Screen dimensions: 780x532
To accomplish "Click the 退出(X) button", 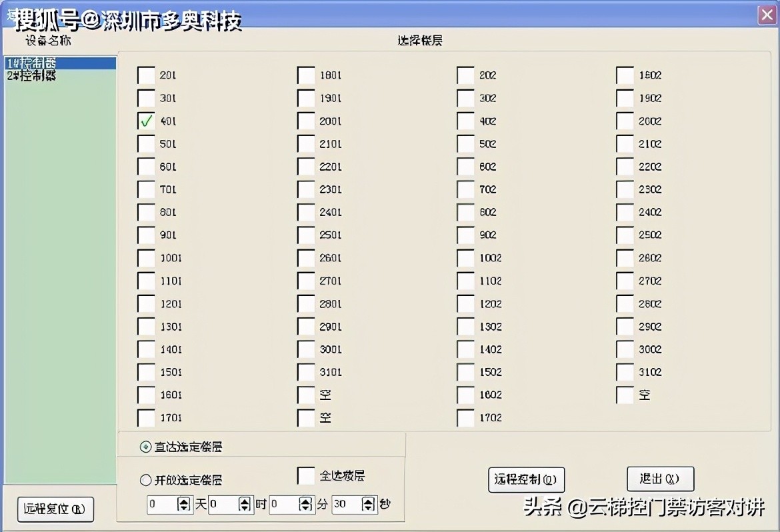I will [659, 479].
